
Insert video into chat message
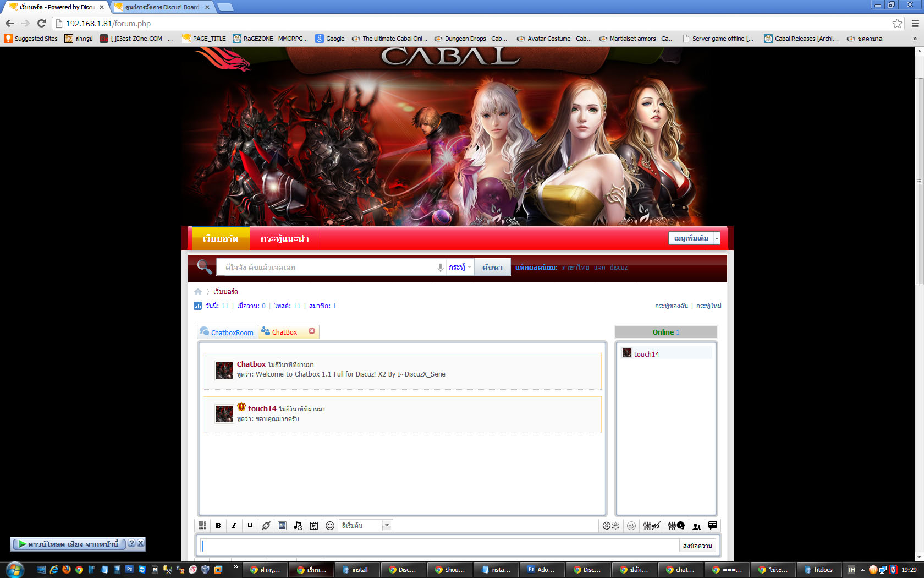pyautogui.click(x=313, y=526)
